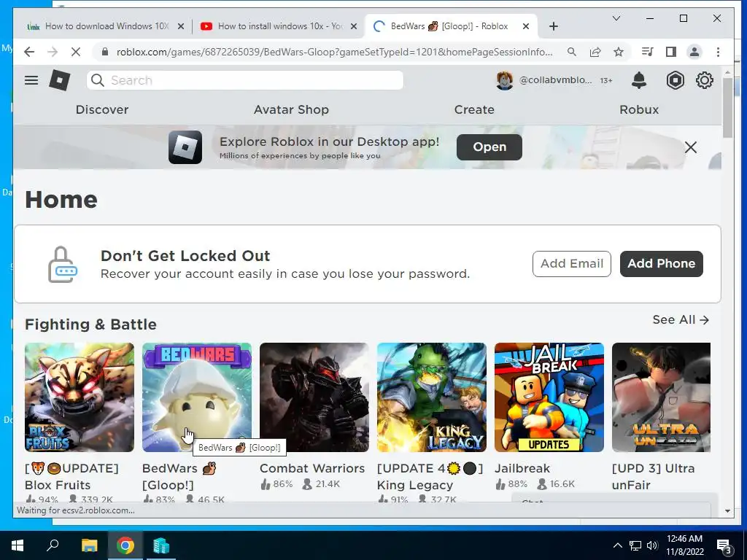Open the Discover menu item
The height and width of the screenshot is (560, 747).
click(x=102, y=109)
